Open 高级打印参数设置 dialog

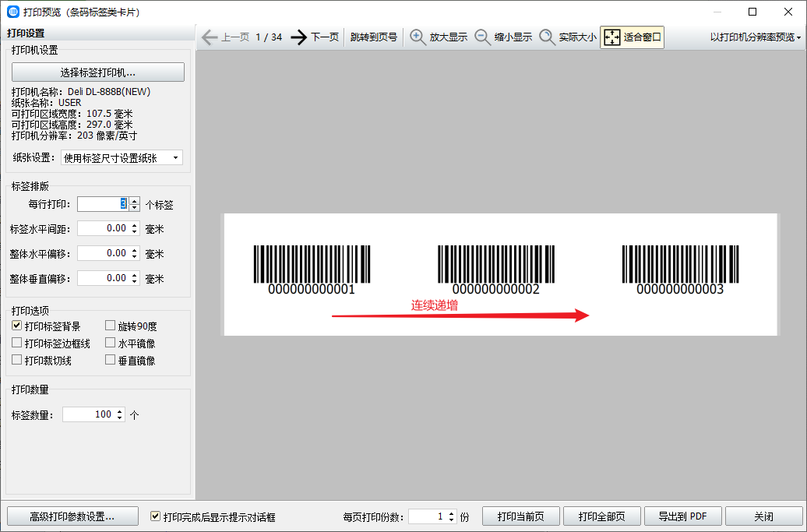[x=72, y=516]
